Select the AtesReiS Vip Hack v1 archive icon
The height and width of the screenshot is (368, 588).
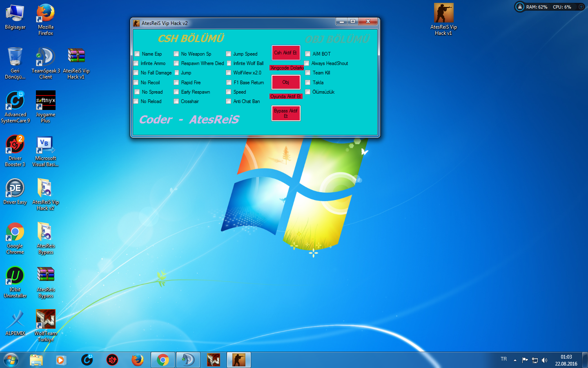coord(76,63)
